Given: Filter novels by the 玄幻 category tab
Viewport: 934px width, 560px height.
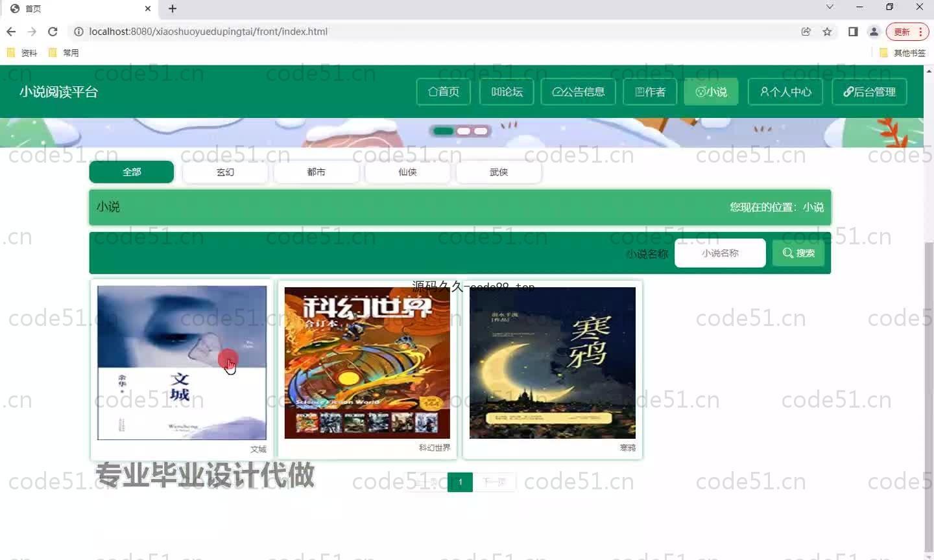Looking at the screenshot, I should tap(225, 172).
